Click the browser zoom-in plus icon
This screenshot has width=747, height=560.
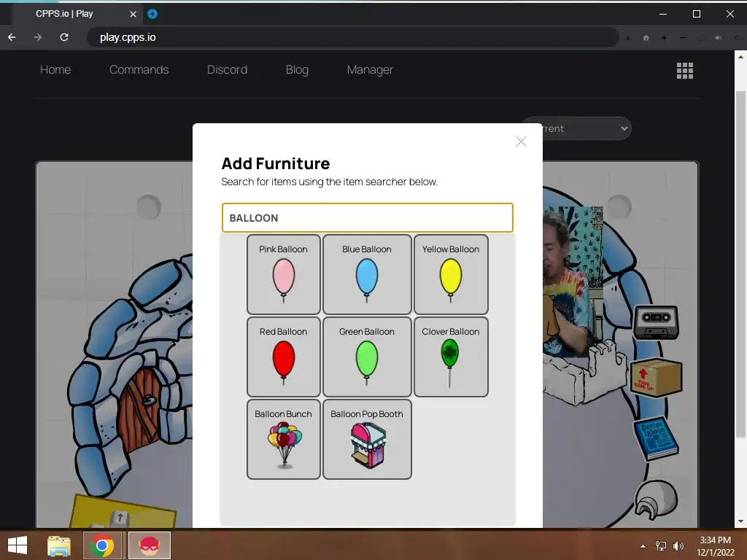[664, 38]
